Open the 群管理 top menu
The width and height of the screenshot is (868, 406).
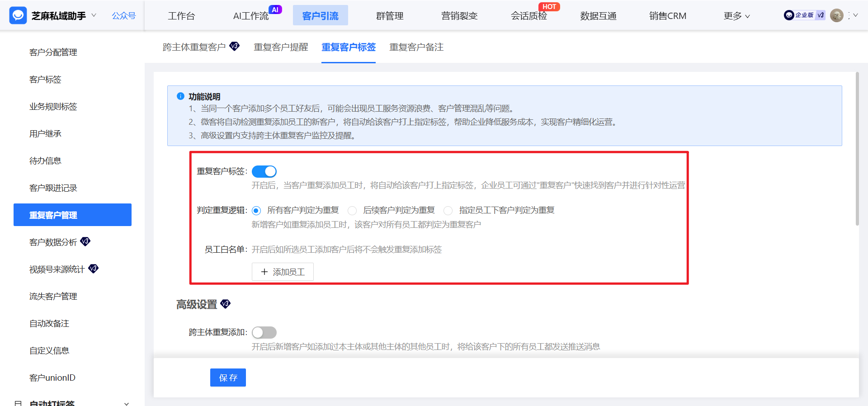pyautogui.click(x=390, y=16)
